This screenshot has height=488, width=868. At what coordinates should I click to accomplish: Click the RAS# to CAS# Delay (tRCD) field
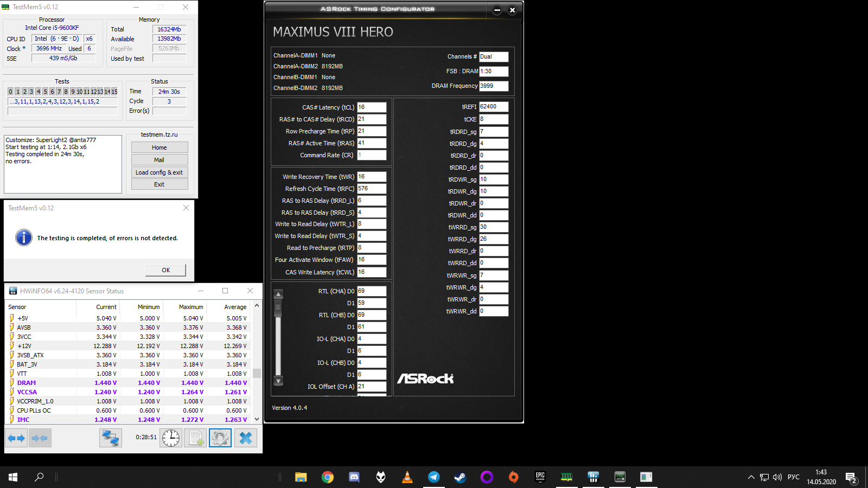click(x=372, y=119)
